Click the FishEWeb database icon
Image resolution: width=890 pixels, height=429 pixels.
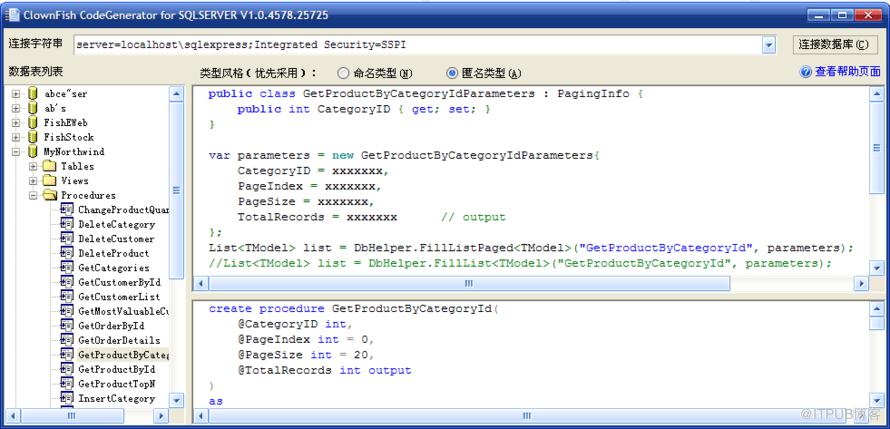coord(32,123)
